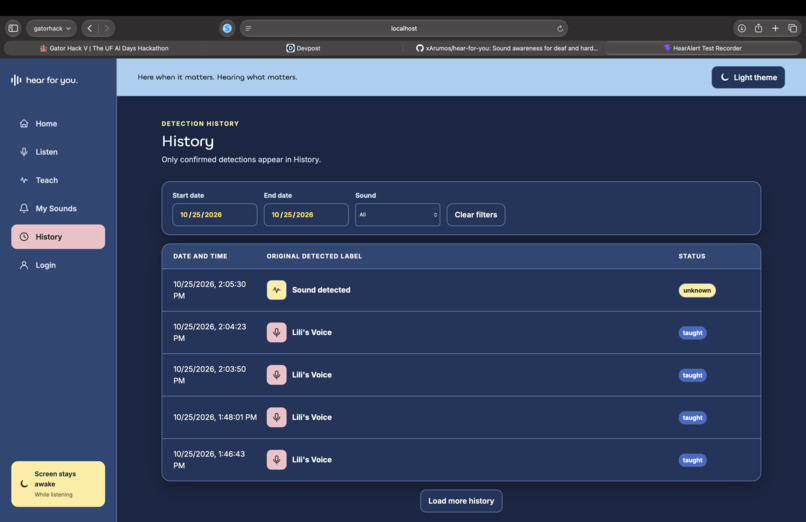Image resolution: width=806 pixels, height=522 pixels.
Task: Open the Login page
Action: pyautogui.click(x=58, y=265)
